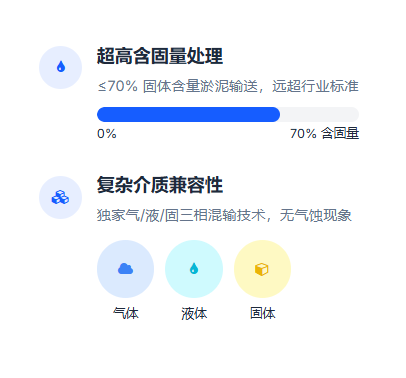Click the 独家气/液/固三相混输技术 description text
406x378 pixels.
click(x=181, y=215)
